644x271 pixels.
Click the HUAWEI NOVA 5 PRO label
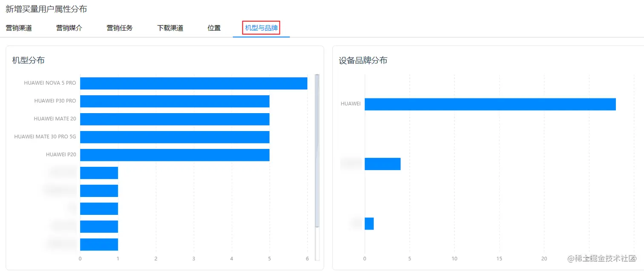point(50,83)
